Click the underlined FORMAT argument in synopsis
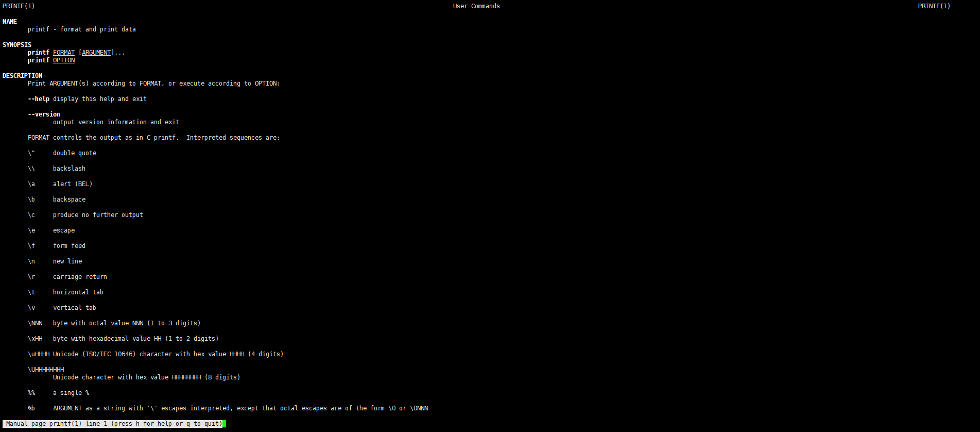Viewport: 980px width, 432px height. (64, 53)
